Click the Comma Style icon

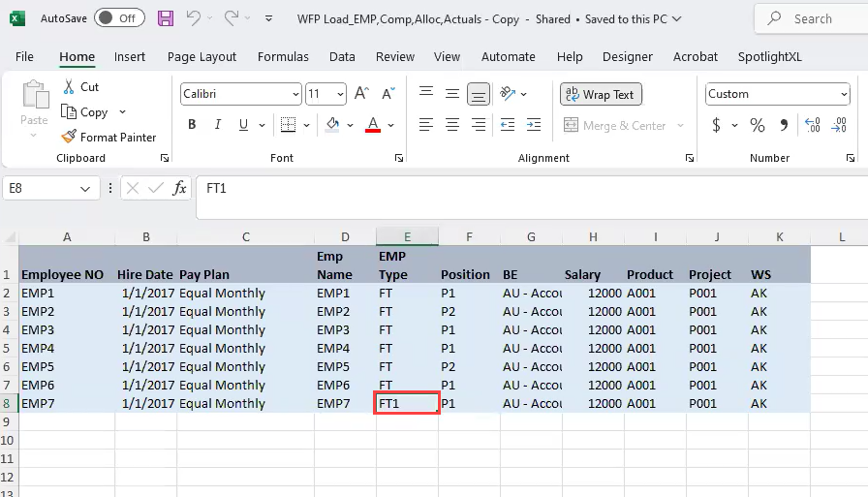pyautogui.click(x=784, y=125)
